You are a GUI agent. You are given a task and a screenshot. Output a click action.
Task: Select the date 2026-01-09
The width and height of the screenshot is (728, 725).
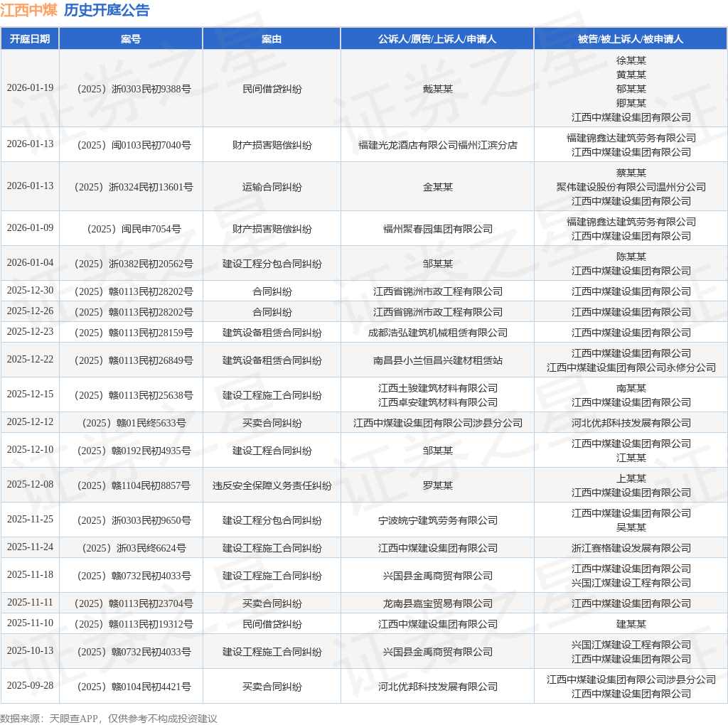(30, 227)
